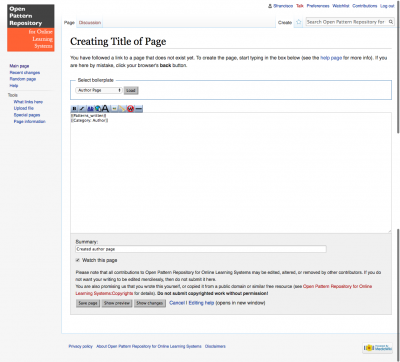Open Disclaimers footer link

(215, 346)
